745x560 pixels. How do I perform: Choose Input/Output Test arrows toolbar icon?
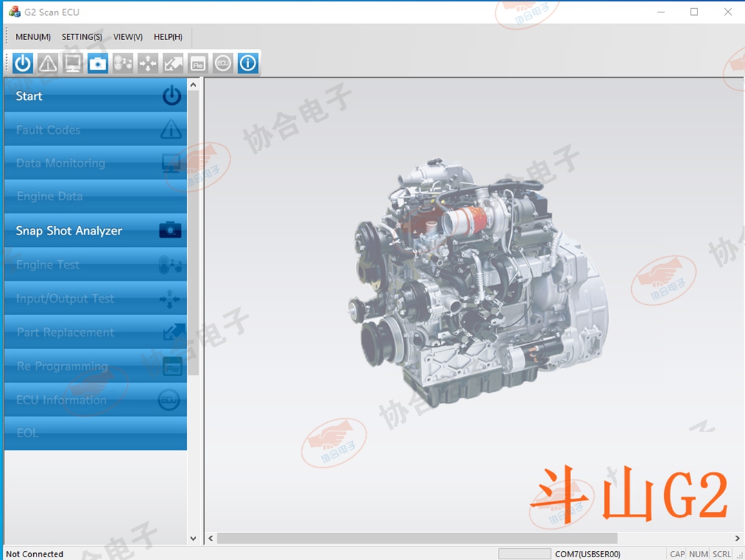coord(148,63)
